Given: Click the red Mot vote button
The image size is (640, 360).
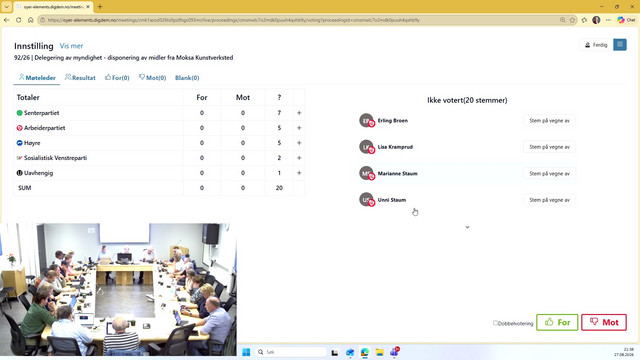Looking at the screenshot, I should click(604, 322).
